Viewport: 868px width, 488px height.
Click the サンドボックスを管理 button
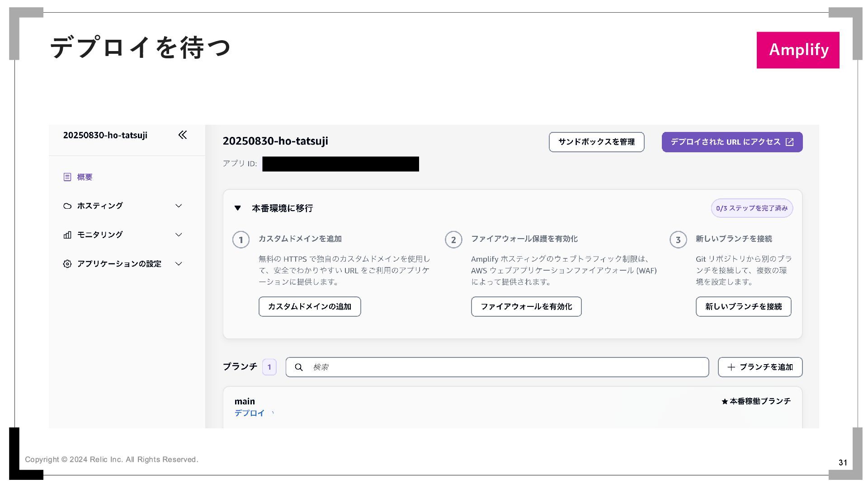click(x=597, y=142)
